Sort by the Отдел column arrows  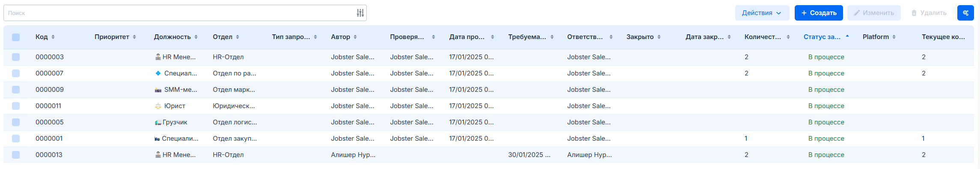[238, 37]
